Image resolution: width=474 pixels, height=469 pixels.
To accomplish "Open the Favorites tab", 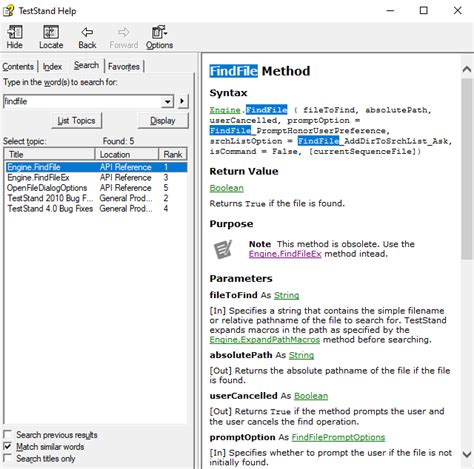I will [x=124, y=67].
